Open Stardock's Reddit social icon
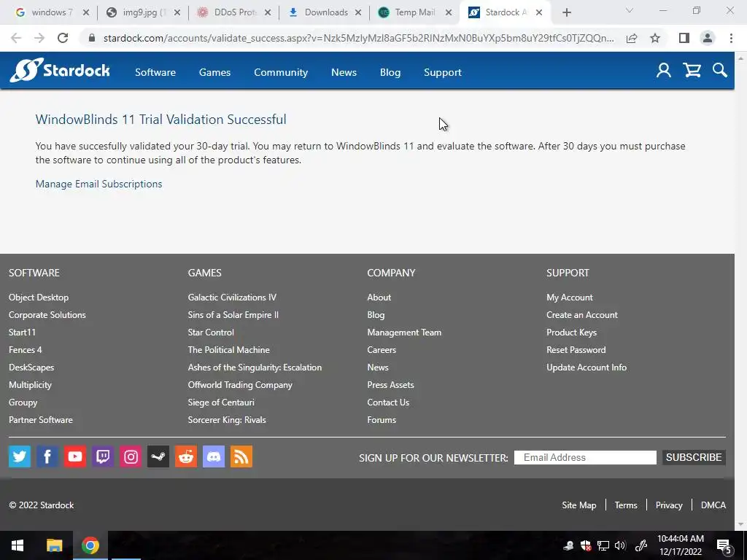 (x=186, y=456)
